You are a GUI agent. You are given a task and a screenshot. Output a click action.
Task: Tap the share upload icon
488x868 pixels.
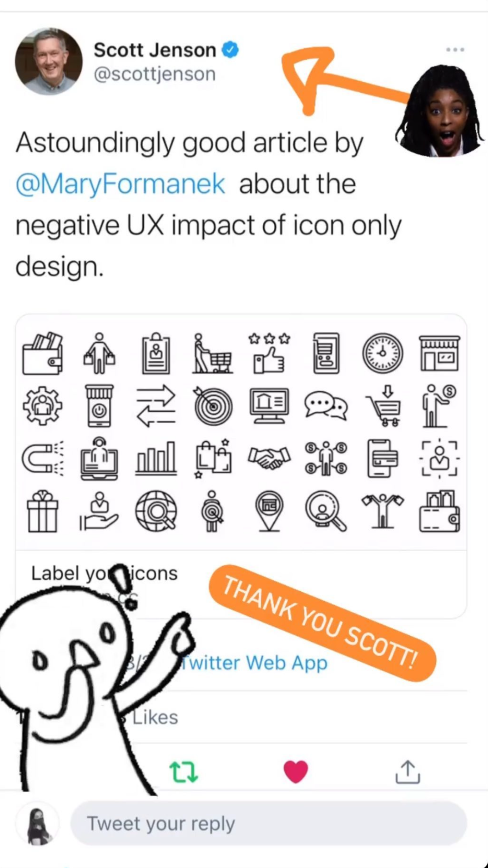(408, 772)
